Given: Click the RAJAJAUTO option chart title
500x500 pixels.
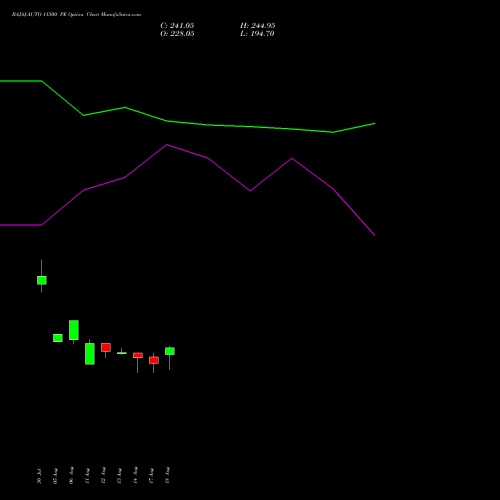Looking at the screenshot, I should [76, 15].
